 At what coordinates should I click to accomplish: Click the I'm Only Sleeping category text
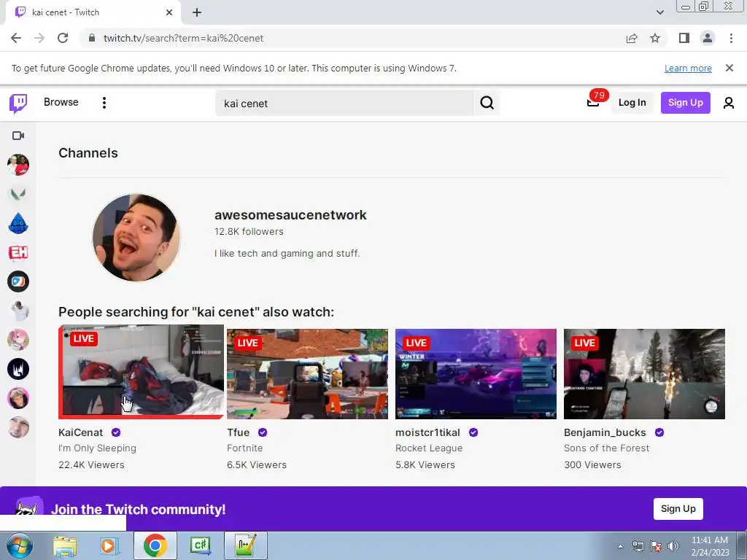(97, 448)
